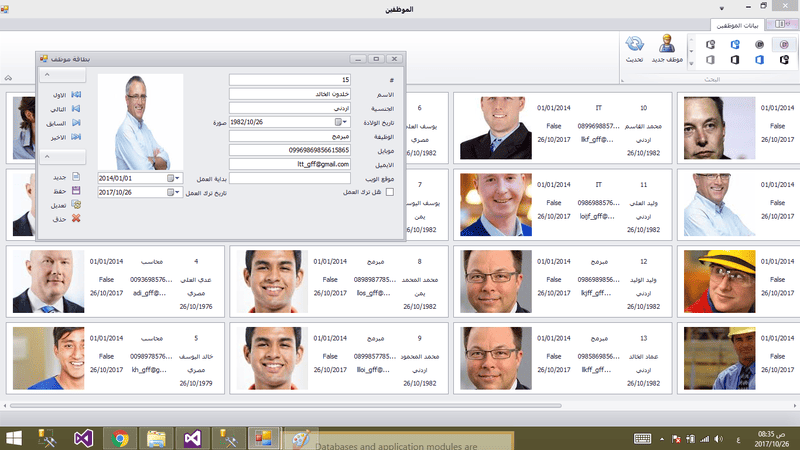
Task: Toggle the هل ترك العمل checkbox
Action: point(390,192)
